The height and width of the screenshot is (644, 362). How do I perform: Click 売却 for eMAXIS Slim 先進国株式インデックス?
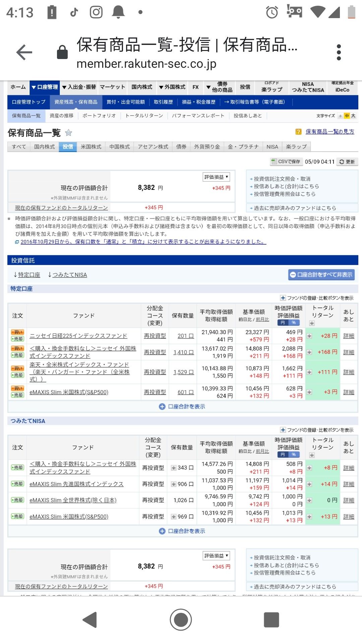(17, 484)
